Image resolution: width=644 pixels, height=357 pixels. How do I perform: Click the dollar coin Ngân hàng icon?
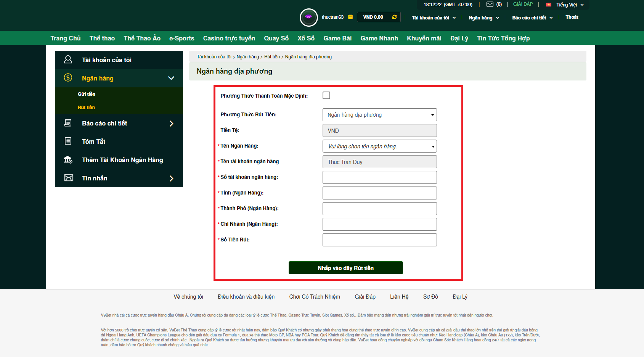pos(68,78)
